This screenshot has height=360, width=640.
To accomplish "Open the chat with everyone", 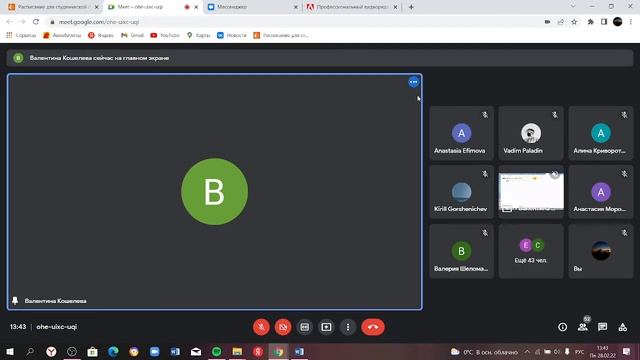I will 602,327.
